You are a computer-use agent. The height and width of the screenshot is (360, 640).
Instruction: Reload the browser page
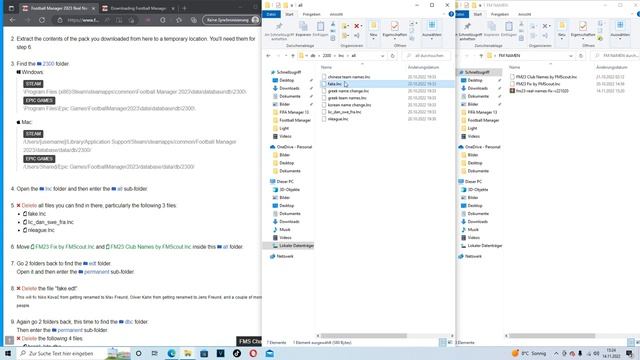coord(42,20)
